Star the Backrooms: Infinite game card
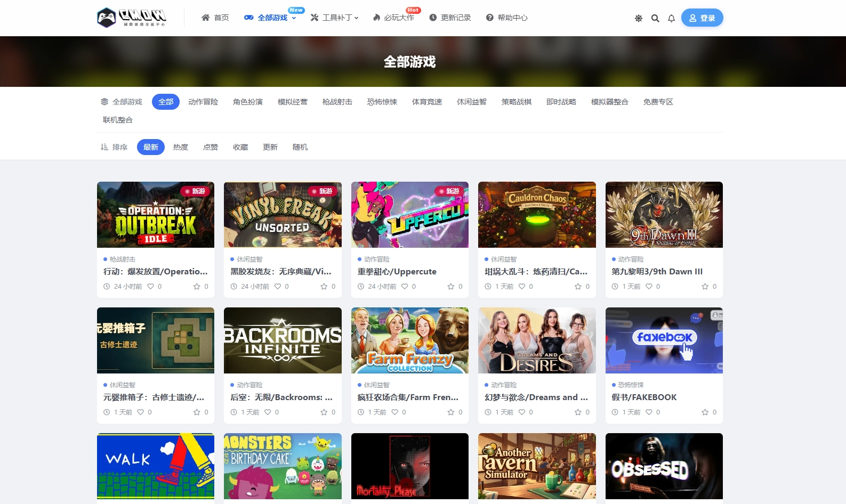 pos(324,412)
